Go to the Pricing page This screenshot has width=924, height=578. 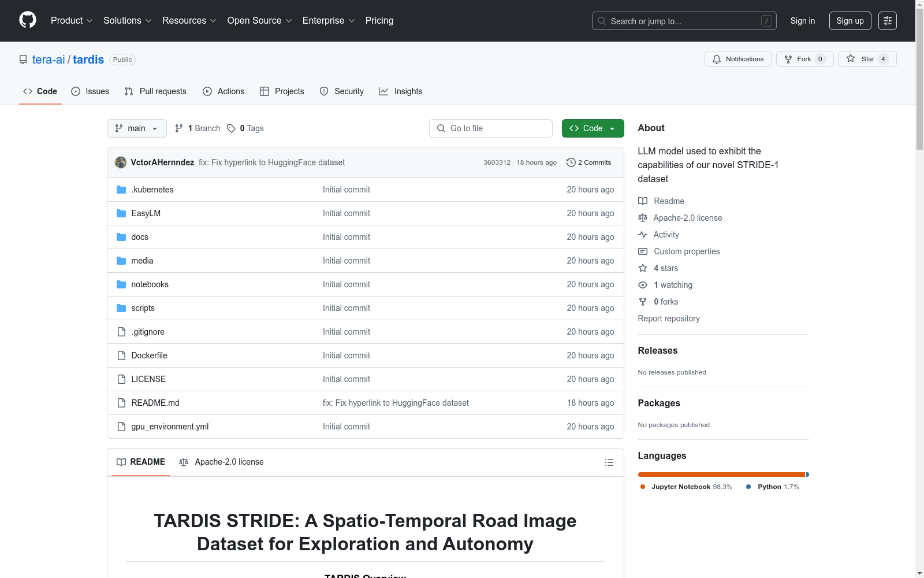tap(379, 21)
